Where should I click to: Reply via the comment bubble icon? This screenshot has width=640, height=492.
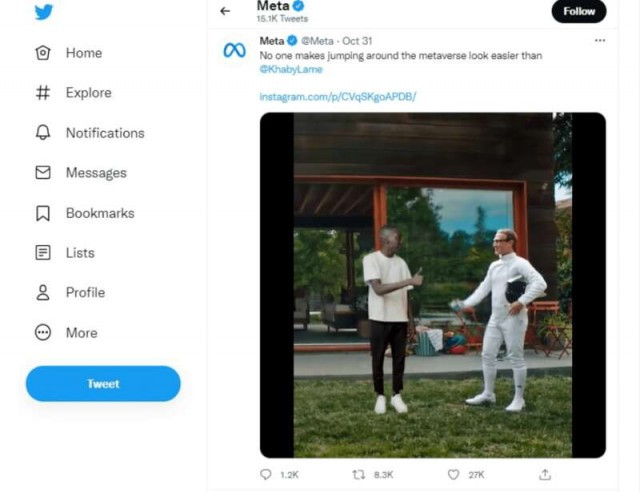pos(266,474)
